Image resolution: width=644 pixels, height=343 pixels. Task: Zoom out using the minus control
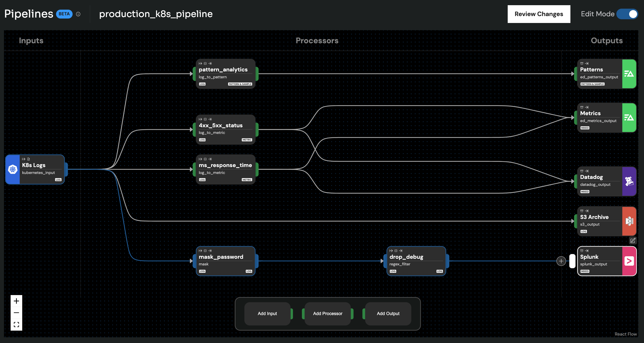(16, 312)
